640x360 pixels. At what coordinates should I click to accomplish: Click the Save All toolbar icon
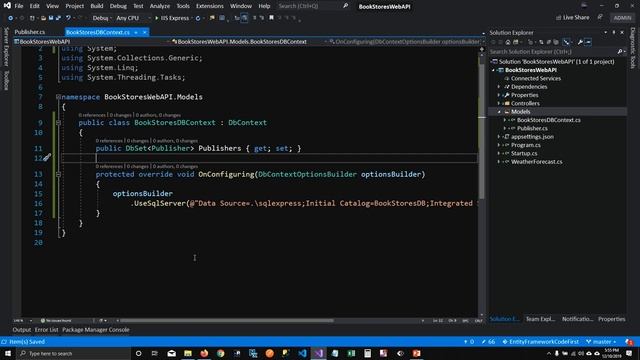58,18
